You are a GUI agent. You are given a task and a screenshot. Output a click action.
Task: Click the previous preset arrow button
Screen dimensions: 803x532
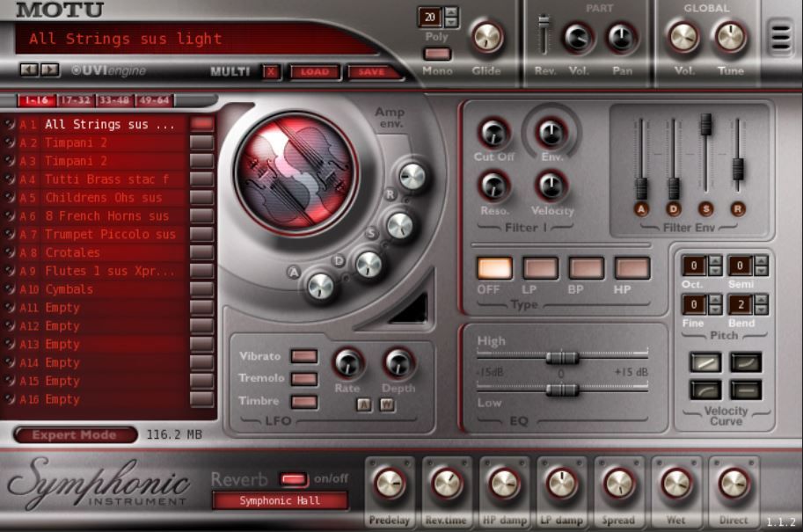pyautogui.click(x=29, y=69)
